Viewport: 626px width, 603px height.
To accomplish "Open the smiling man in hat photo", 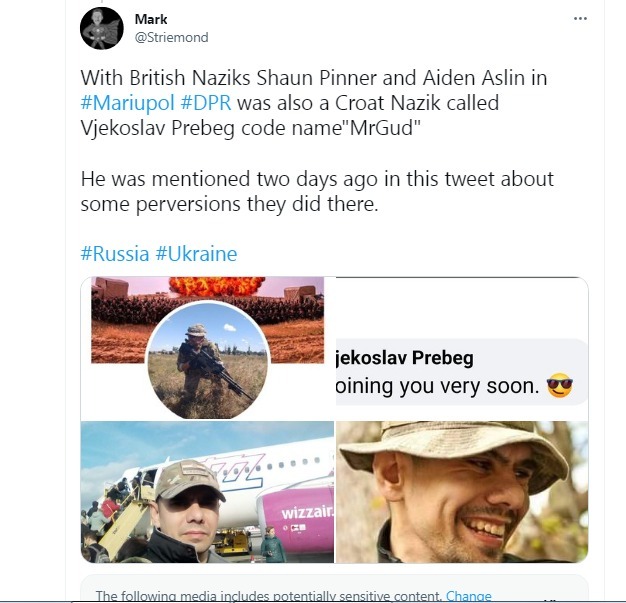I will 462,492.
